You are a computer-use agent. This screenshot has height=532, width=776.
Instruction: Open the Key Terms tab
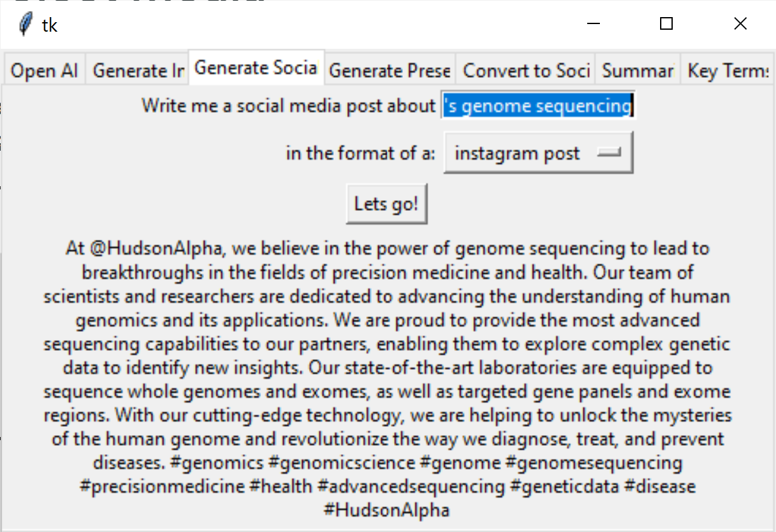727,71
